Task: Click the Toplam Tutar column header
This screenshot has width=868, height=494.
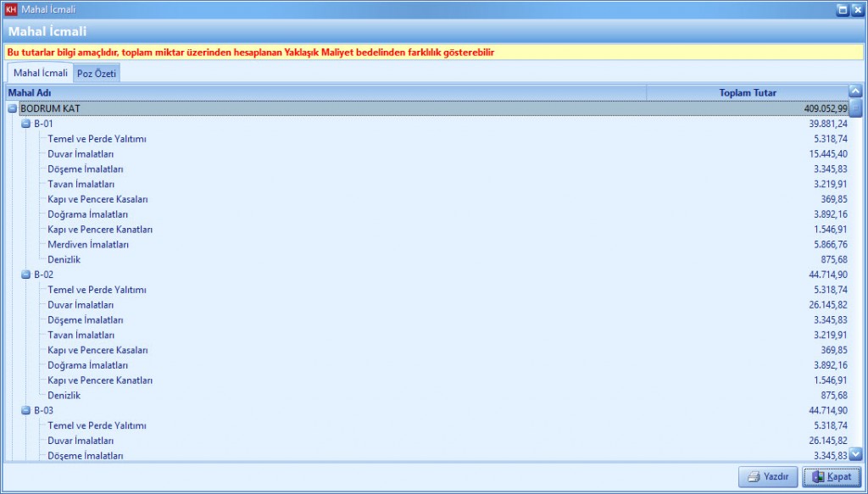Action: 747,92
